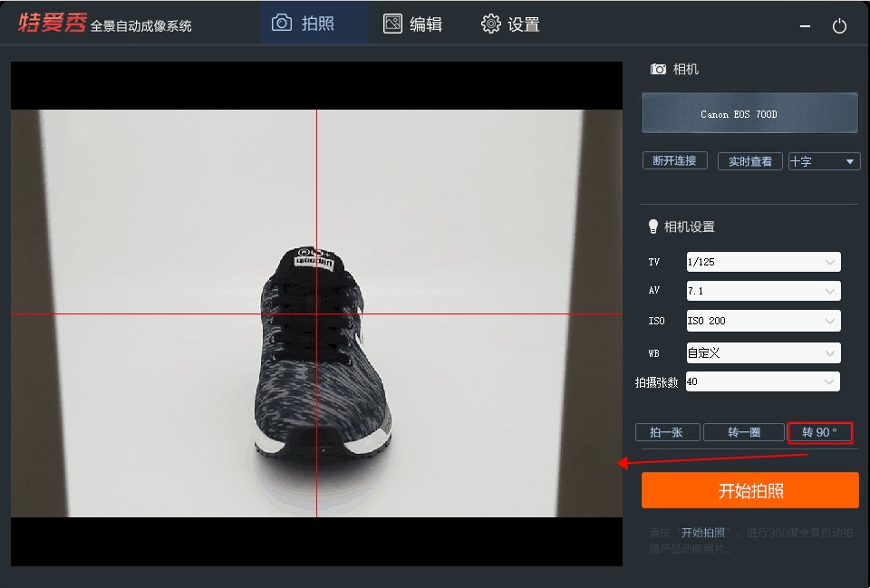
Task: Click the camera icon beside 相机
Action: coord(658,70)
